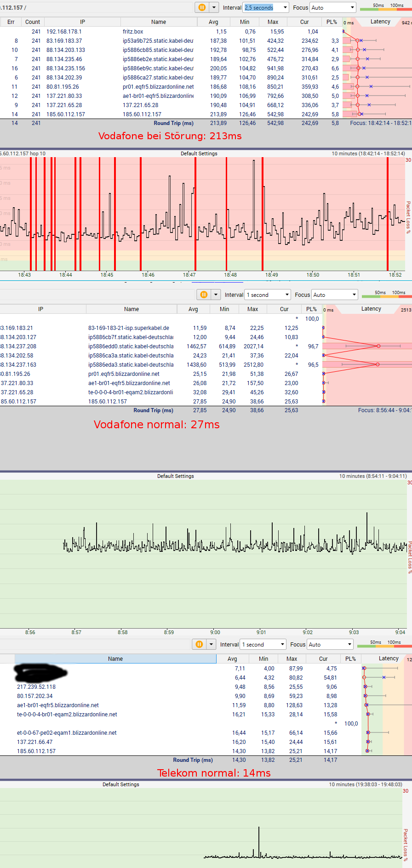This screenshot has height=868, width=412.
Task: Click the 18:52 time label on the timeline
Action: (395, 275)
